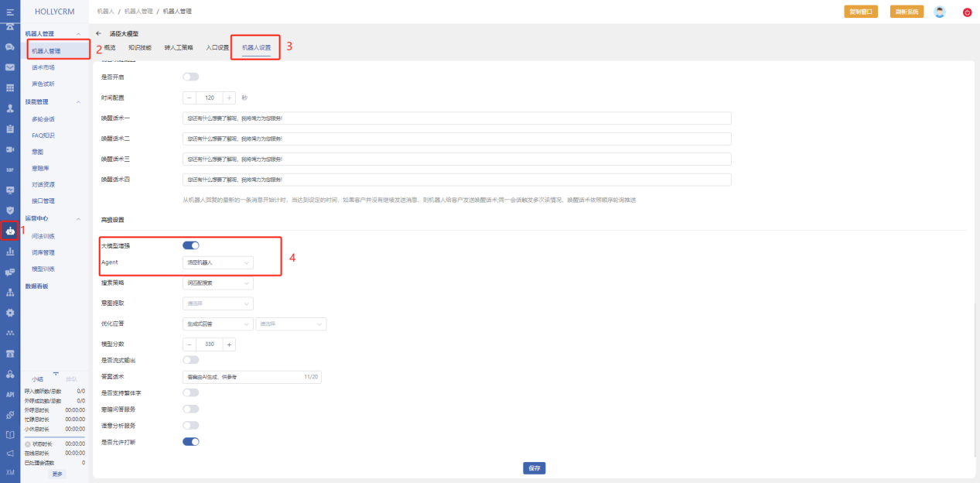The width and height of the screenshot is (980, 483).
Task: Open the 意图提取 dropdown
Action: coord(218,303)
